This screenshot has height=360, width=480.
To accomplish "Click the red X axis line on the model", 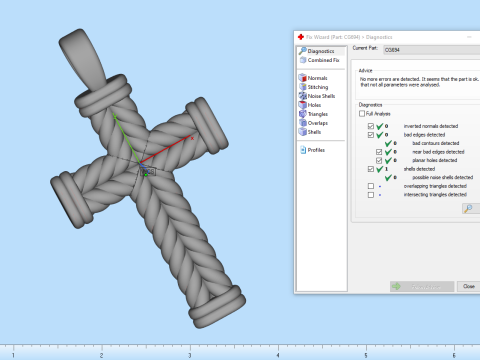I will click(166, 150).
